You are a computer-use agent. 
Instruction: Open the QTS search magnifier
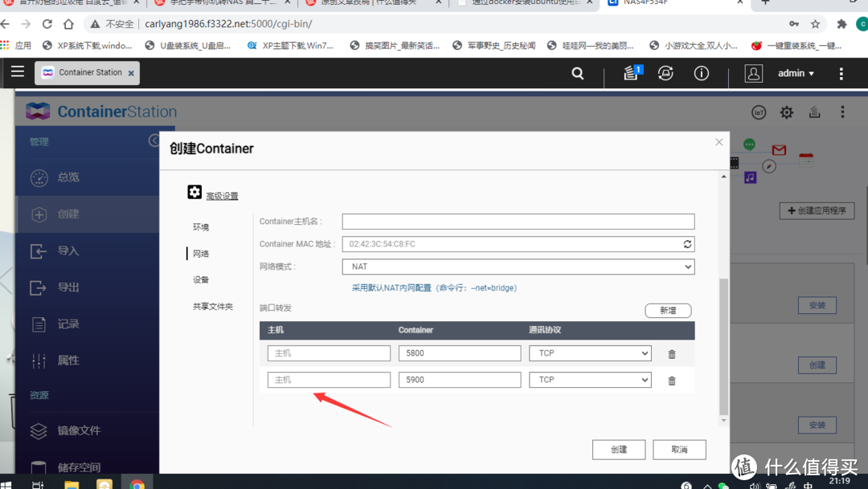(577, 73)
